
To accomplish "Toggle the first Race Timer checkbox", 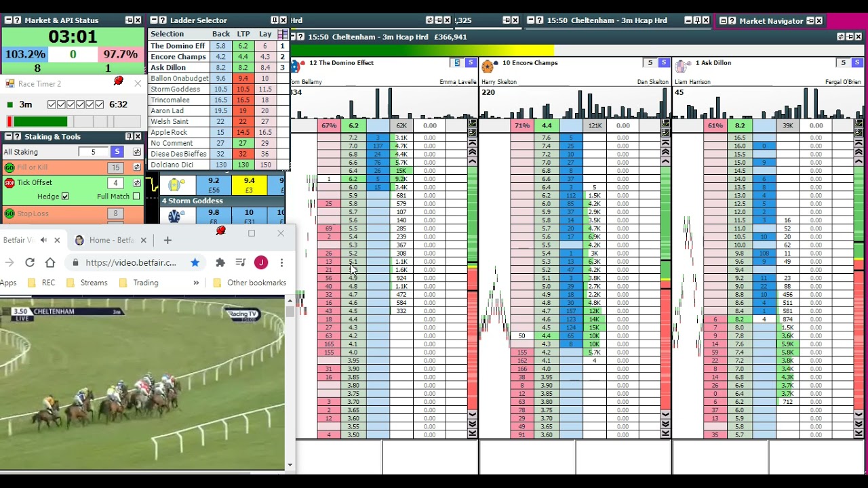I will [x=52, y=105].
